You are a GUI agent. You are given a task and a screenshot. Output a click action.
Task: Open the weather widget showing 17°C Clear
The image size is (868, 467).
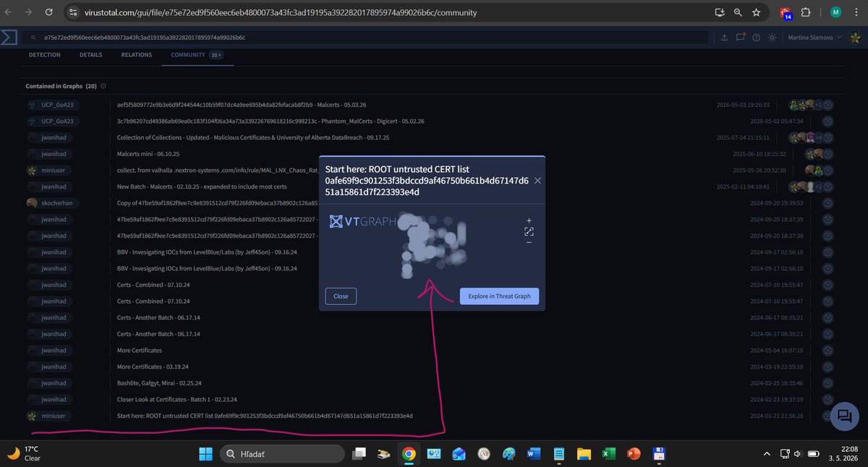24,453
